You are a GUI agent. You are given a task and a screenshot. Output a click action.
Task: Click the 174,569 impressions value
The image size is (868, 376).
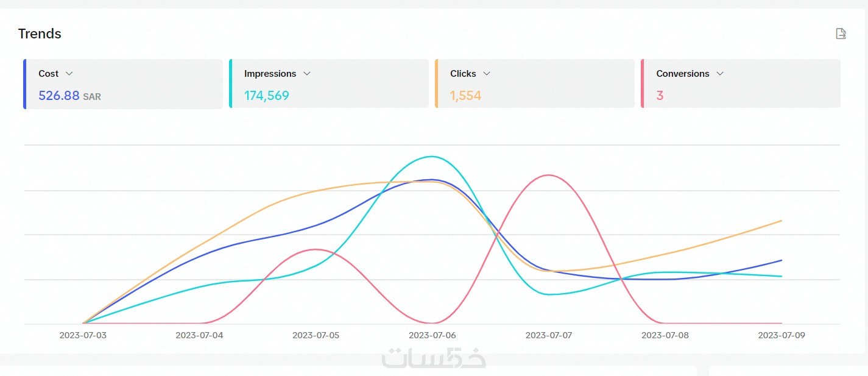pos(267,96)
